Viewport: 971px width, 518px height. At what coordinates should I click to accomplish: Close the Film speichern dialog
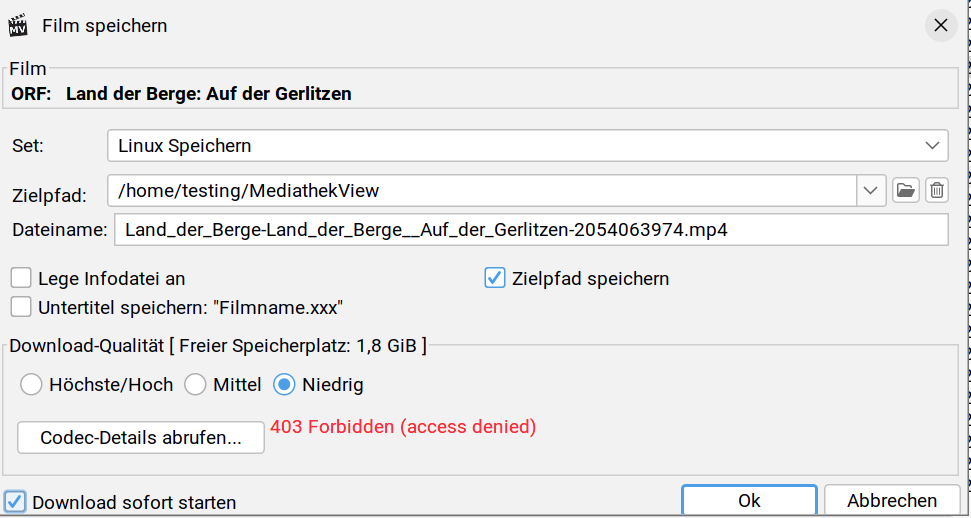(x=940, y=26)
